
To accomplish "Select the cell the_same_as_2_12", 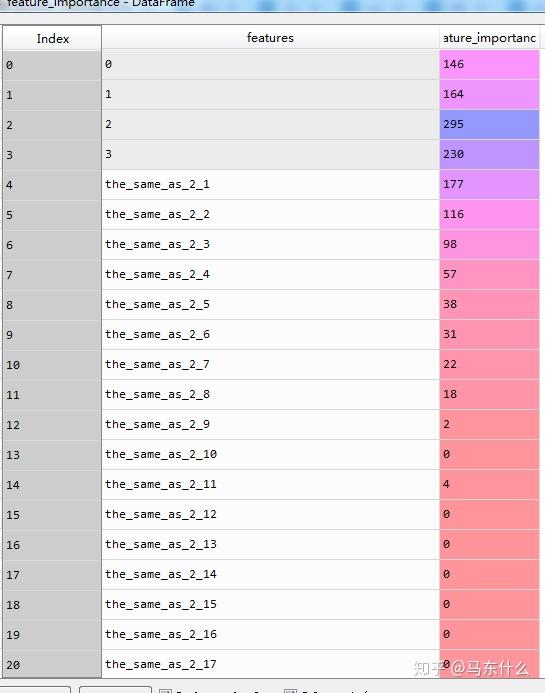I will click(x=271, y=514).
